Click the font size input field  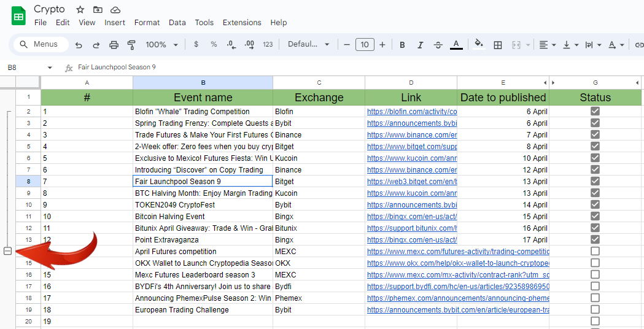click(x=365, y=44)
